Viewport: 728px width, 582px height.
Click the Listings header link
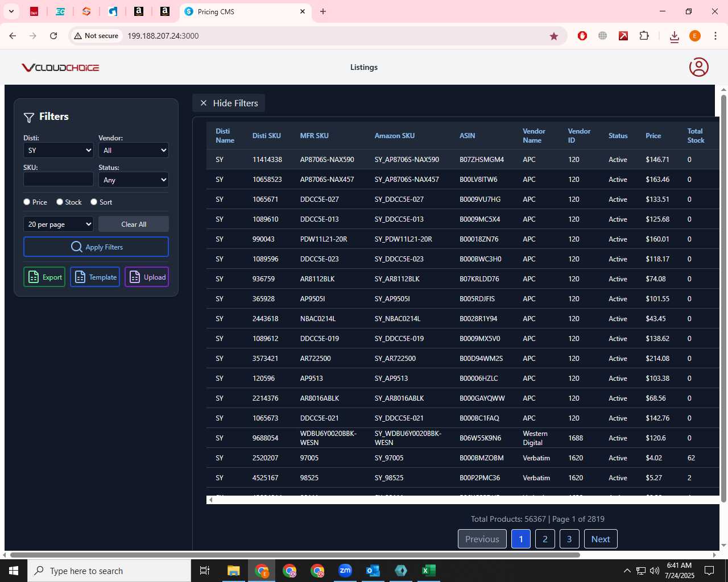pyautogui.click(x=364, y=67)
